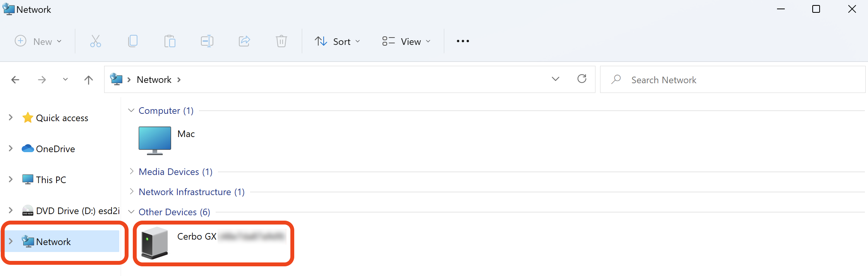
Task: Open the View layout dropdown
Action: (406, 41)
